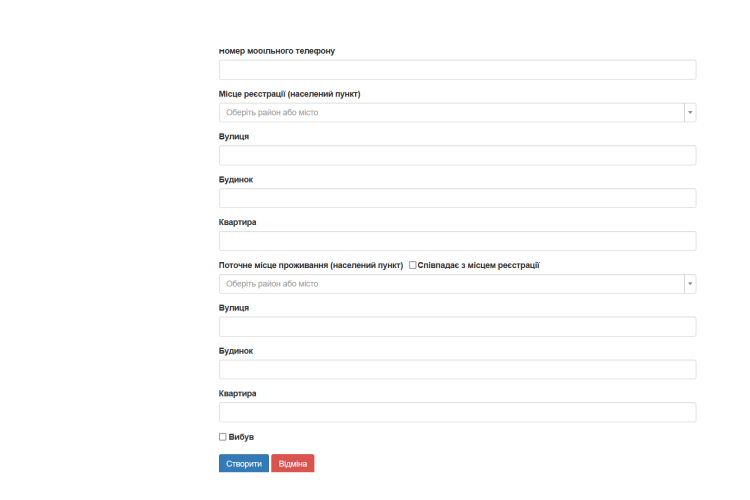Focus the Квартира field for current residence
Image resolution: width=750 pixels, height=500 pixels.
click(457, 412)
